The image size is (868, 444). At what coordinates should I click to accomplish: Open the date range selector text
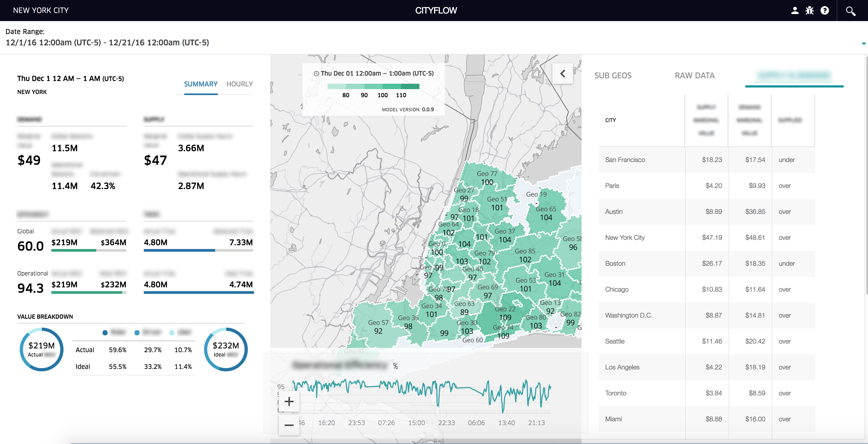[107, 42]
